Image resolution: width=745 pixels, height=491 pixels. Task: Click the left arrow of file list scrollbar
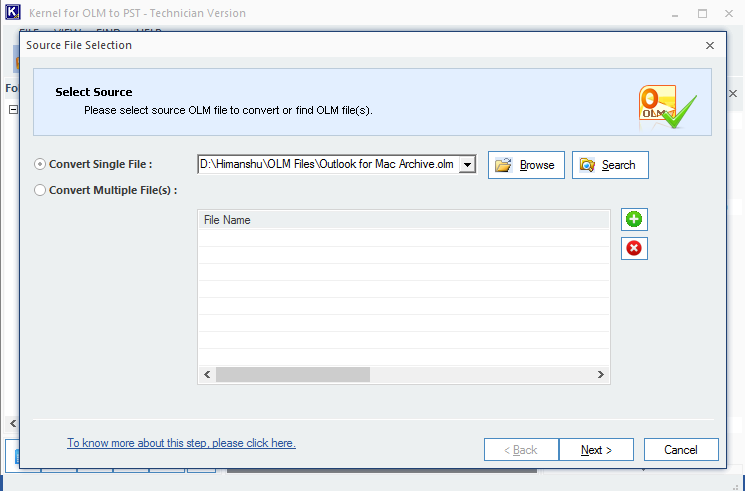pyautogui.click(x=207, y=375)
